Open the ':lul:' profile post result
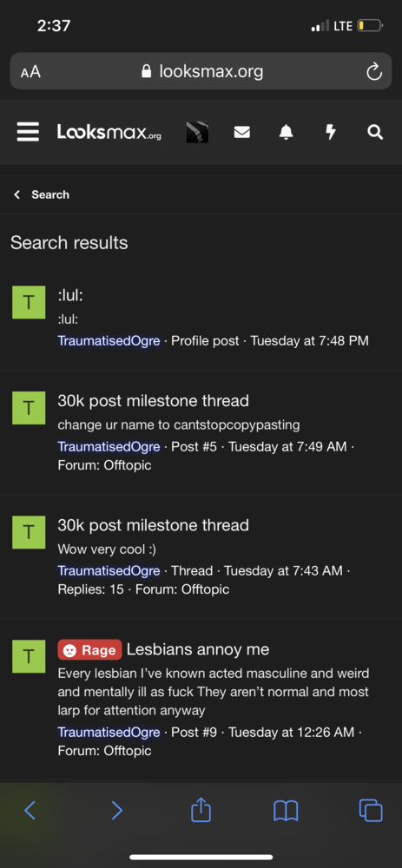This screenshot has height=868, width=402. pyautogui.click(x=70, y=295)
